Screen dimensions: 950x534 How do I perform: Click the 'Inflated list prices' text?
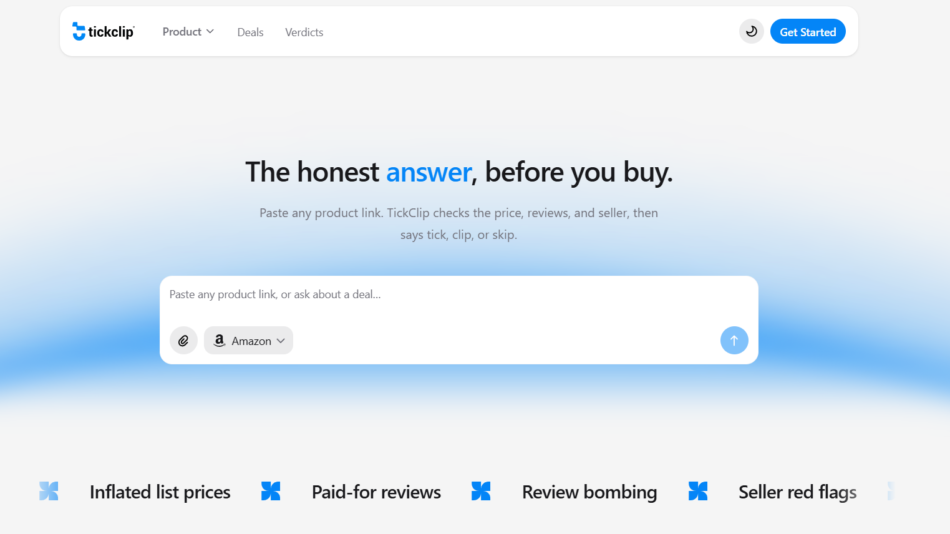pyautogui.click(x=160, y=492)
